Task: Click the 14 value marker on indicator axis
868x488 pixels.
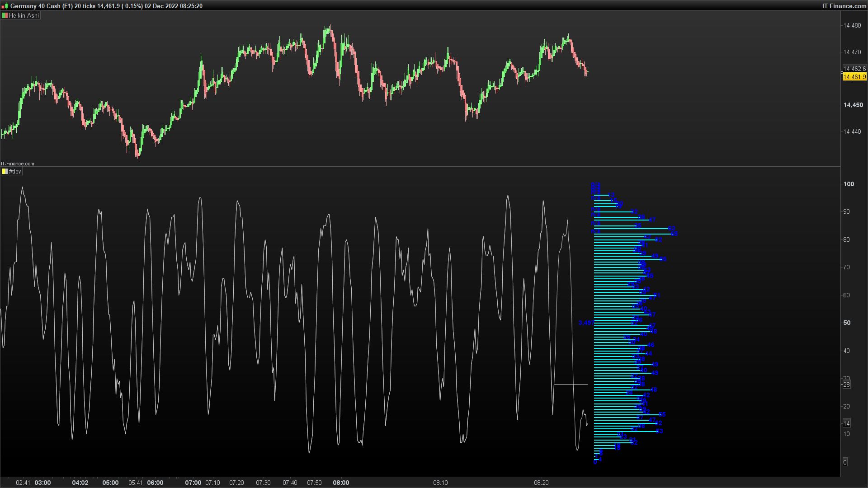Action: (x=846, y=423)
